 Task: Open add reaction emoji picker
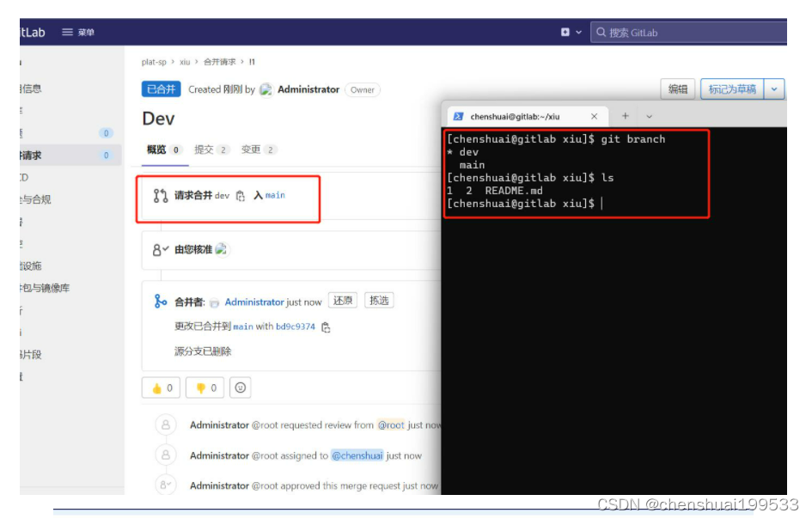241,388
